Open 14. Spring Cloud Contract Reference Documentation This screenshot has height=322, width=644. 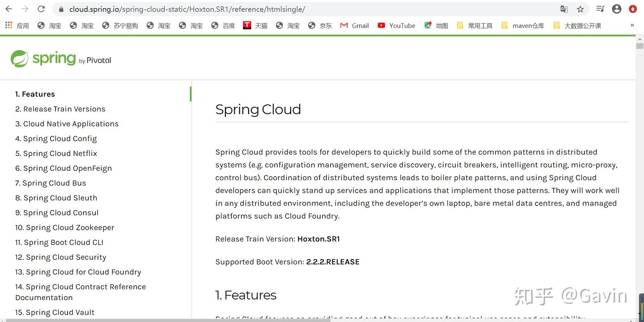[x=80, y=292]
